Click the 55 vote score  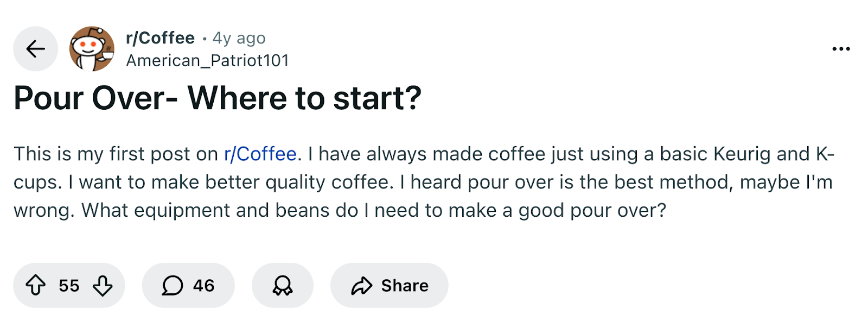(69, 286)
